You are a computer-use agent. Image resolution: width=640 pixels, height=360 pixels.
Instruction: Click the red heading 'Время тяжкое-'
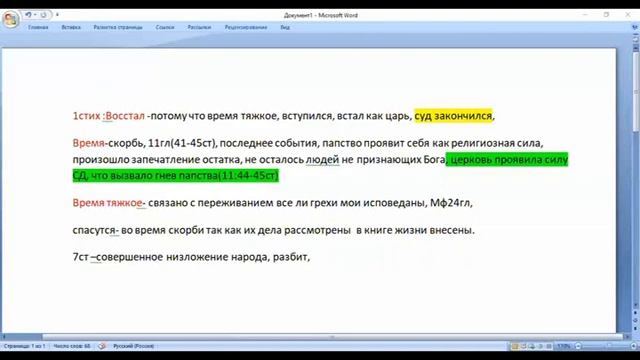coord(109,203)
